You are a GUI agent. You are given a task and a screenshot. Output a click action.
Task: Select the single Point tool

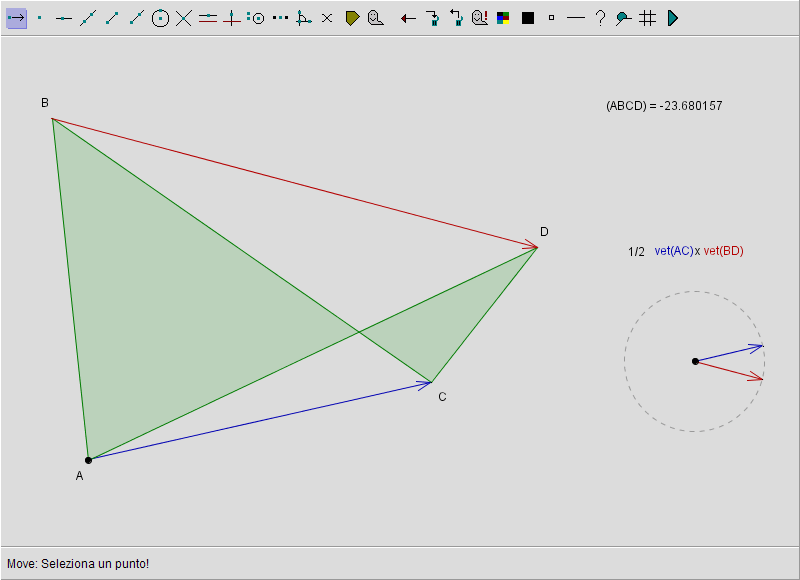(39, 18)
